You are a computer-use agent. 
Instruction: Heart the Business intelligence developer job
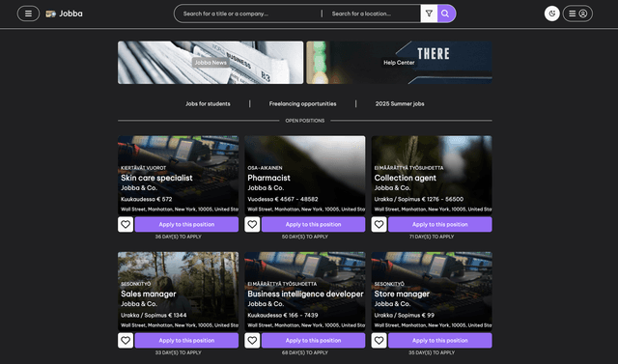(x=252, y=341)
